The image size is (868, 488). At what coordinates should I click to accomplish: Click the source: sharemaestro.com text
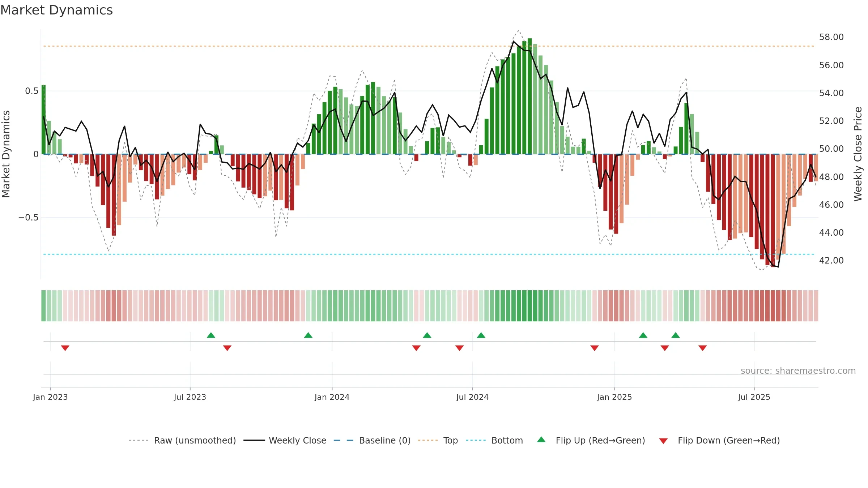click(x=798, y=371)
